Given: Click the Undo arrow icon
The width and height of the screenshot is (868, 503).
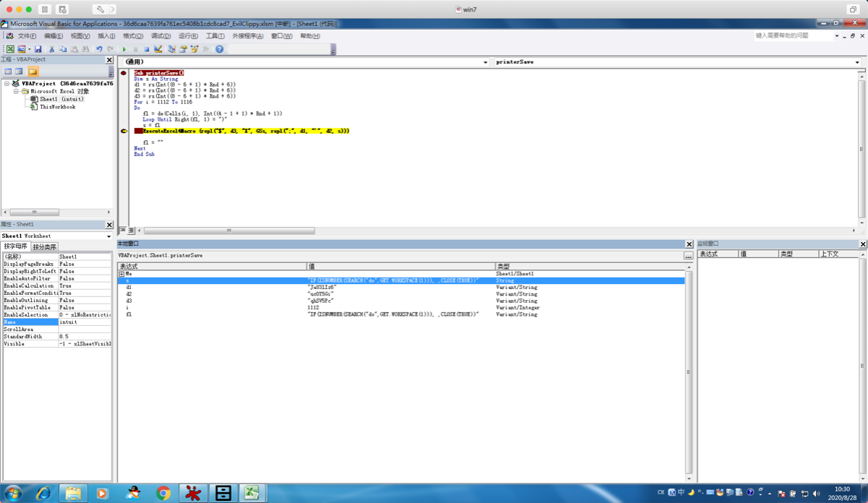Looking at the screenshot, I should (x=99, y=49).
